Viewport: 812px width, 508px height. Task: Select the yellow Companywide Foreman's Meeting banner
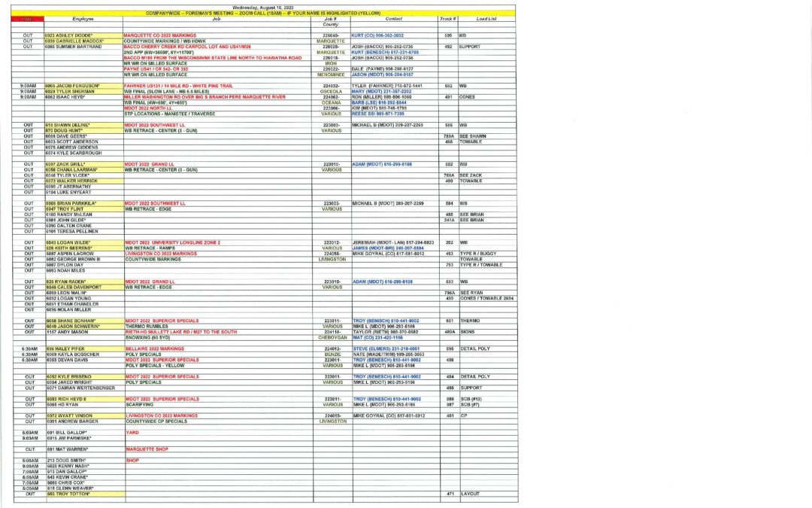[263, 13]
